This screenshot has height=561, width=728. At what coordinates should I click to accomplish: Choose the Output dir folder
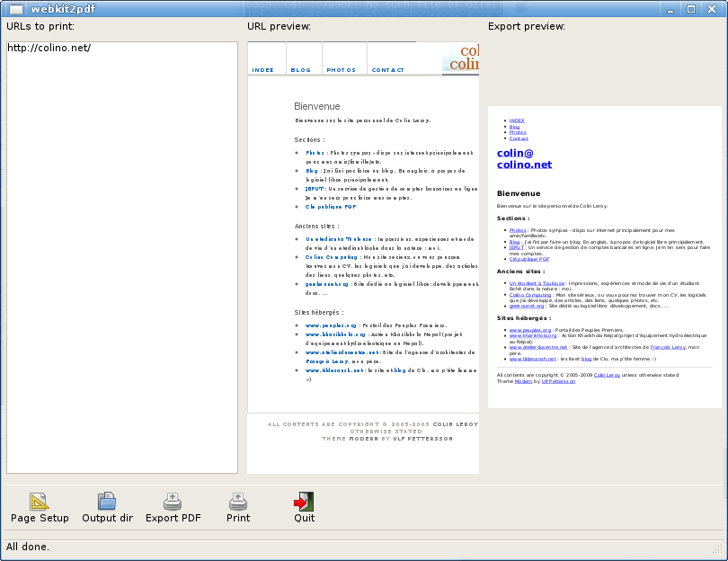(x=107, y=508)
